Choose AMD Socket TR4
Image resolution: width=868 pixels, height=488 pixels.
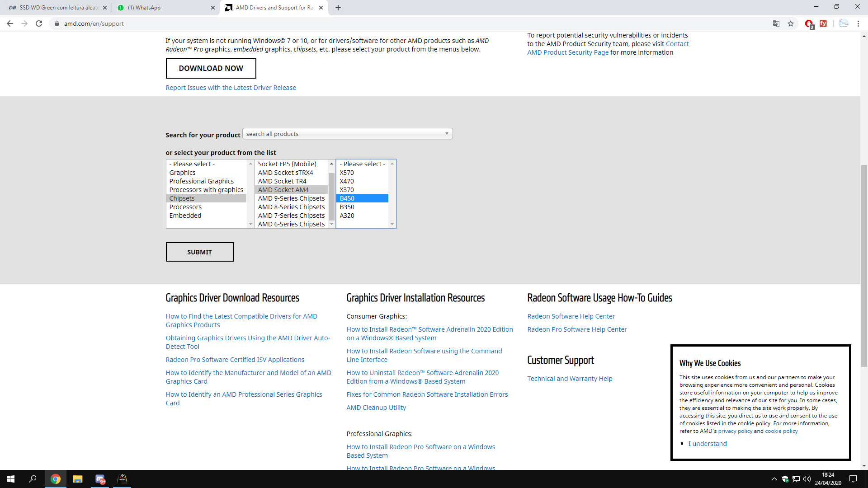click(292, 181)
